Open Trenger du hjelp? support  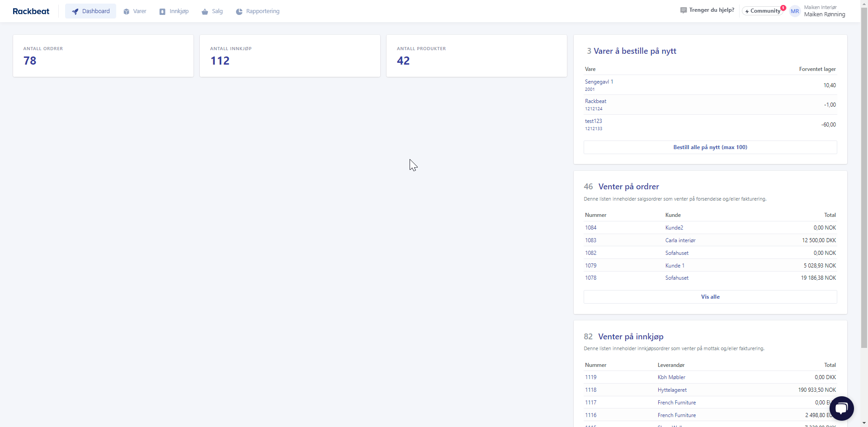[x=711, y=10]
